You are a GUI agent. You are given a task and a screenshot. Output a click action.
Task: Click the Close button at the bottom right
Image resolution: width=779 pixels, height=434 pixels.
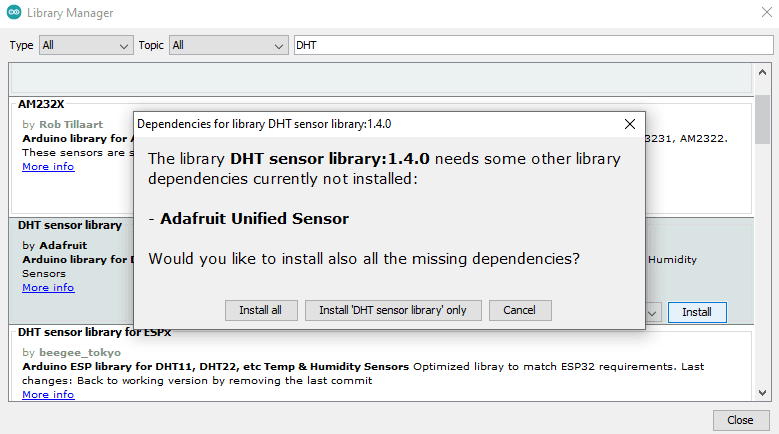[x=740, y=420]
